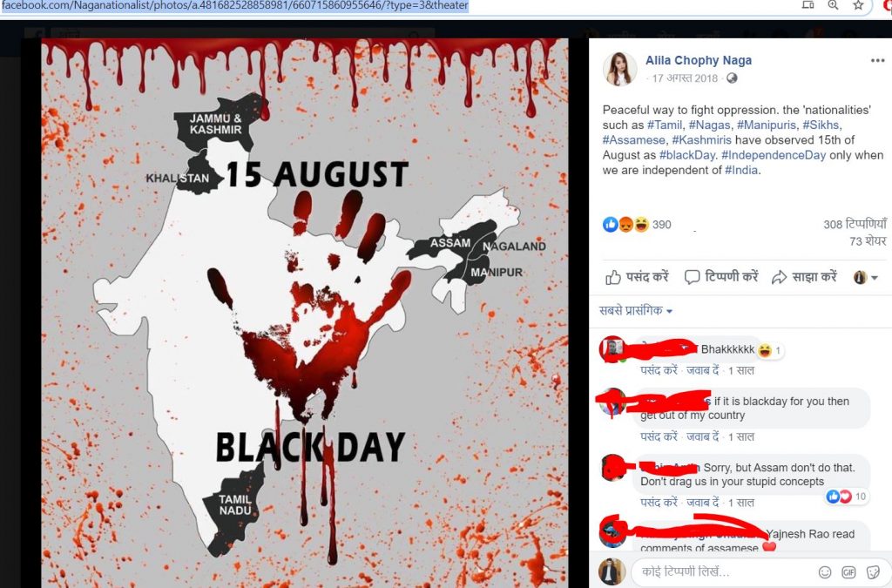
Task: Click the globe public-audience icon
Action: (x=732, y=78)
